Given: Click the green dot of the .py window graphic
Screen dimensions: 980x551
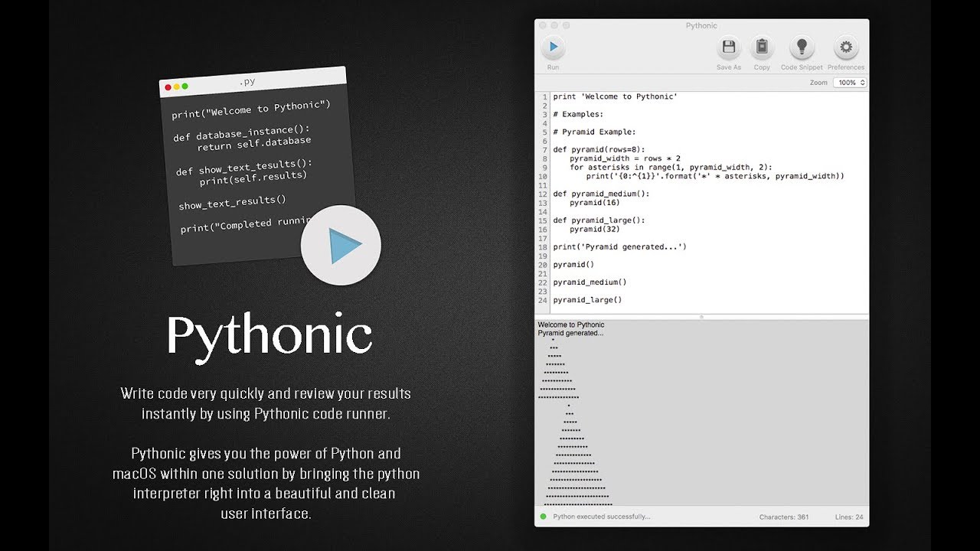Looking at the screenshot, I should [x=185, y=86].
